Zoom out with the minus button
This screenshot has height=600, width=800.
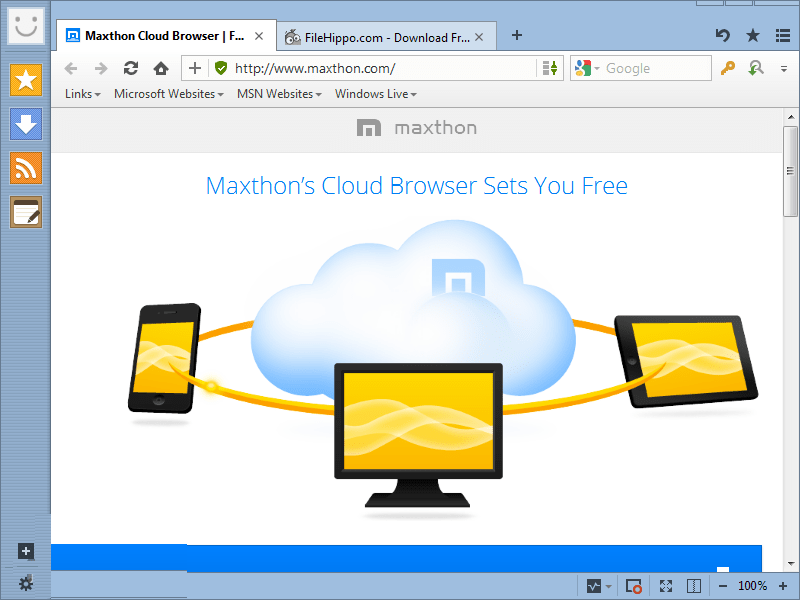pyautogui.click(x=722, y=586)
